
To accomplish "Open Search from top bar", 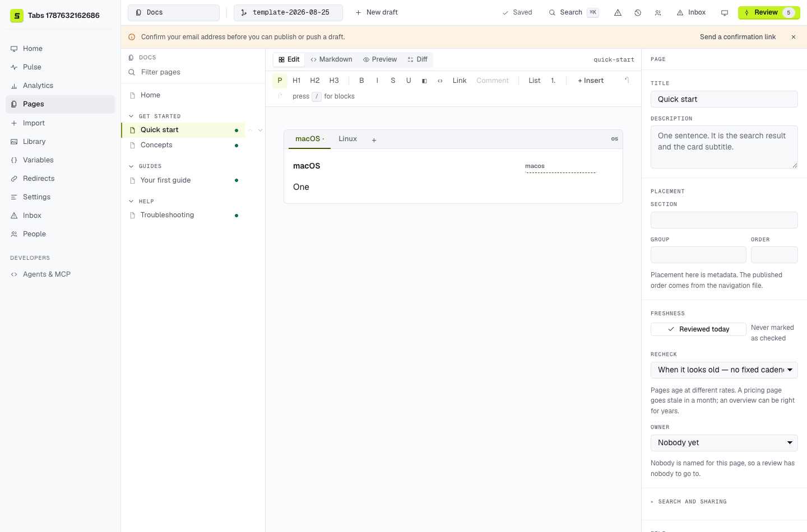I will (x=574, y=12).
